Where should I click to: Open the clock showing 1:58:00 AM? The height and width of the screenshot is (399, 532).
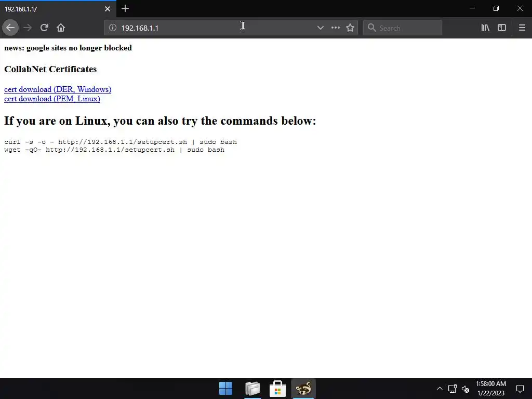tap(491, 389)
